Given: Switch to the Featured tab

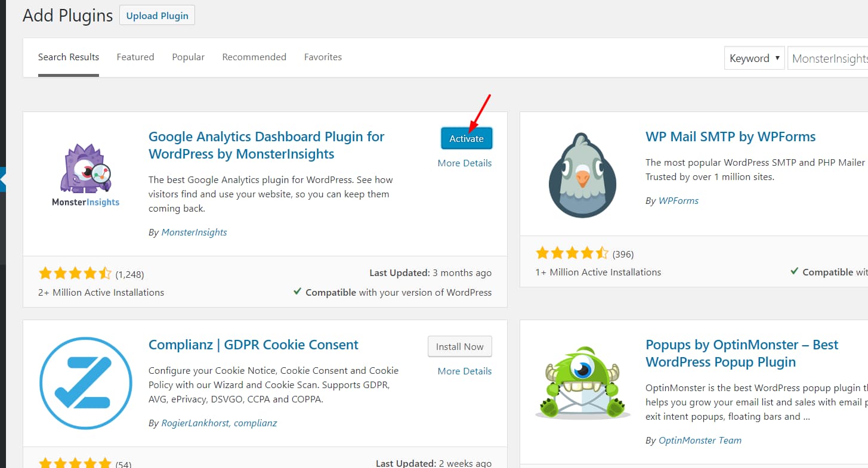Looking at the screenshot, I should pyautogui.click(x=135, y=57).
